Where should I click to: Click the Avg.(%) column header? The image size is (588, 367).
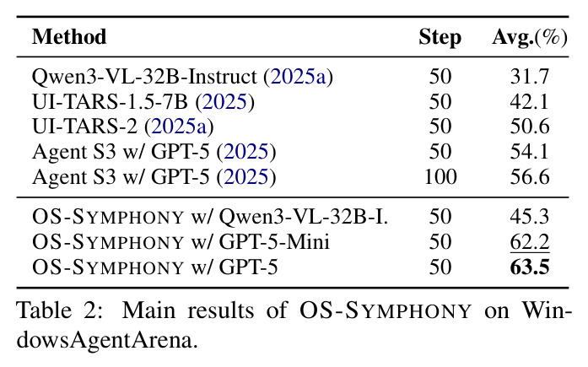point(530,37)
